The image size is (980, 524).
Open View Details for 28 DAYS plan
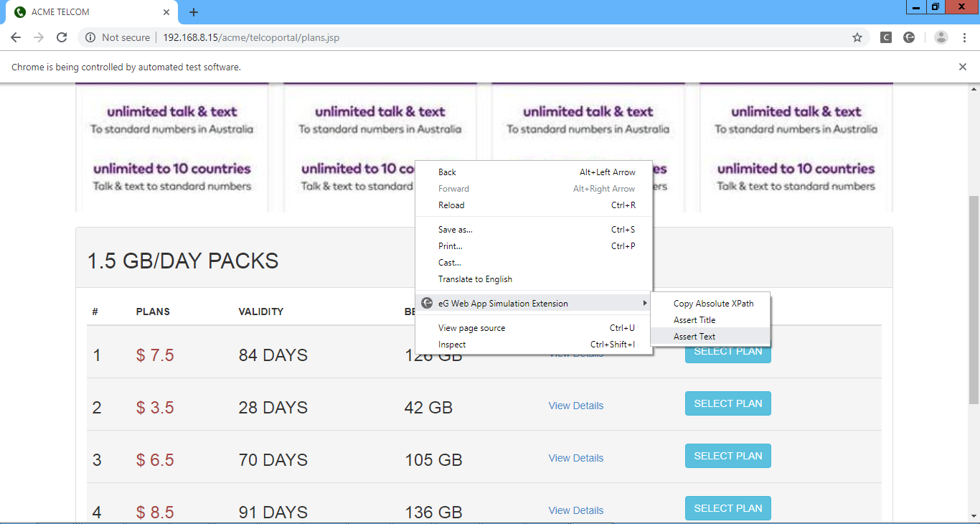click(x=576, y=406)
